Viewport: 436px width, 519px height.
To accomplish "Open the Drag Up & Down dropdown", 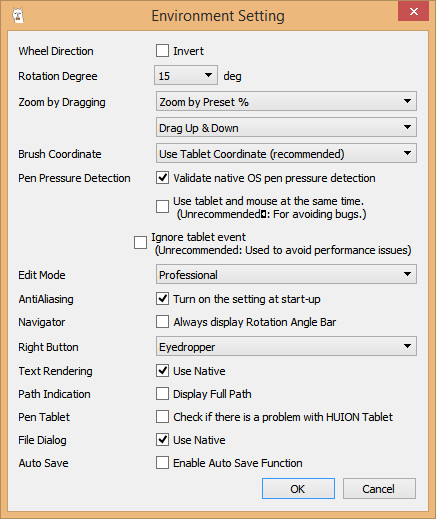I will [286, 127].
